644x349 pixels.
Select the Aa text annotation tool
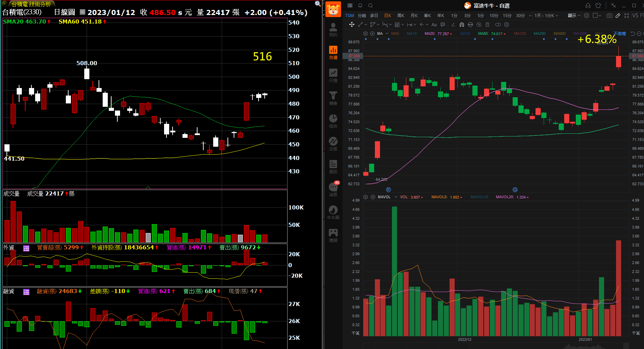[434, 25]
